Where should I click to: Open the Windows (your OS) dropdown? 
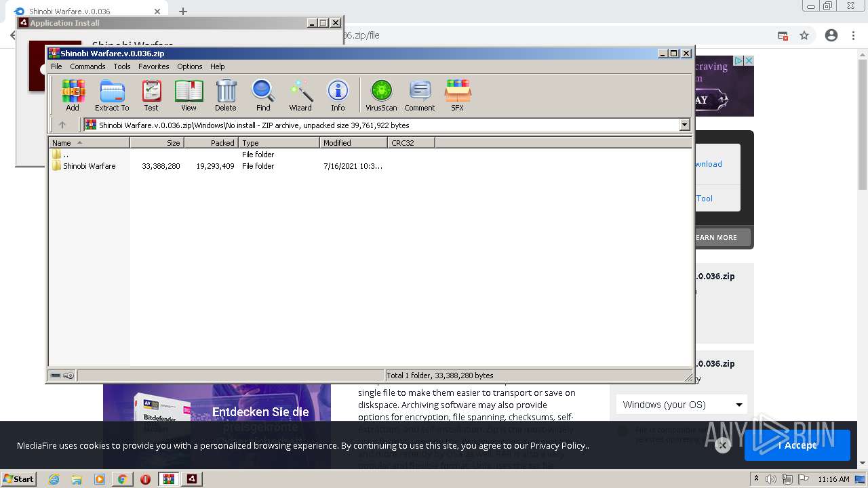coord(682,405)
